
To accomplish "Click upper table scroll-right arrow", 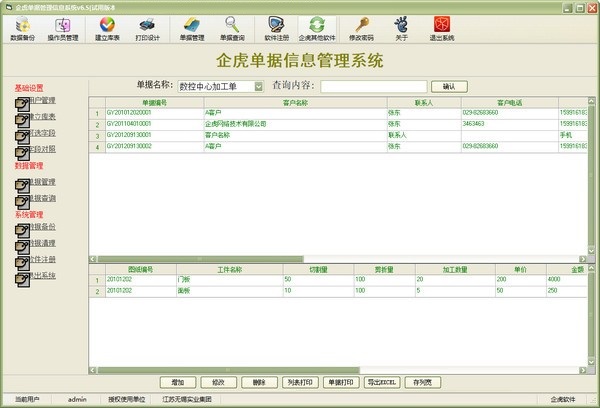I will click(583, 259).
